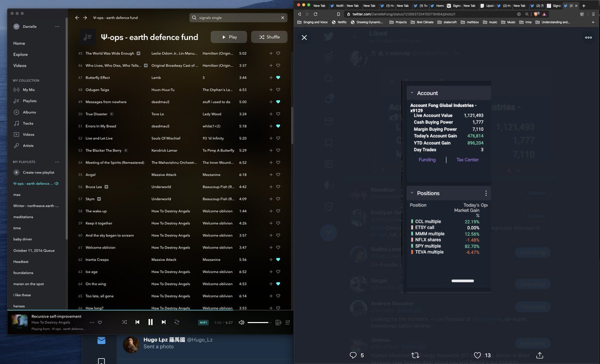Viewport: 600px width, 364px height.
Task: Open the Netflix bookmark
Action: click(x=339, y=22)
